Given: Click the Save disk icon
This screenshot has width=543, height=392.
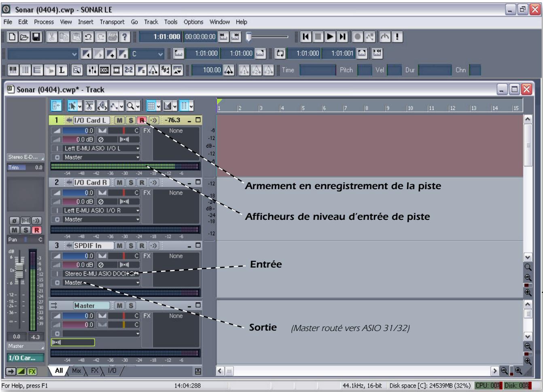Looking at the screenshot, I should (x=36, y=37).
